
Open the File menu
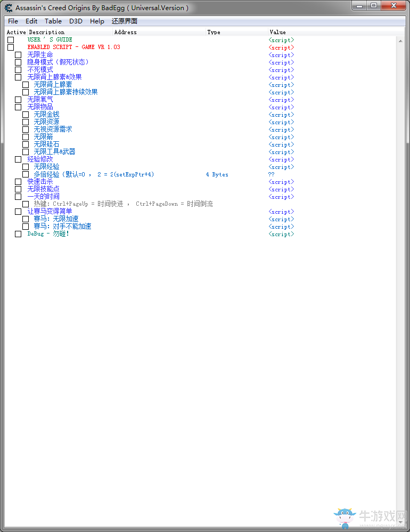point(13,21)
